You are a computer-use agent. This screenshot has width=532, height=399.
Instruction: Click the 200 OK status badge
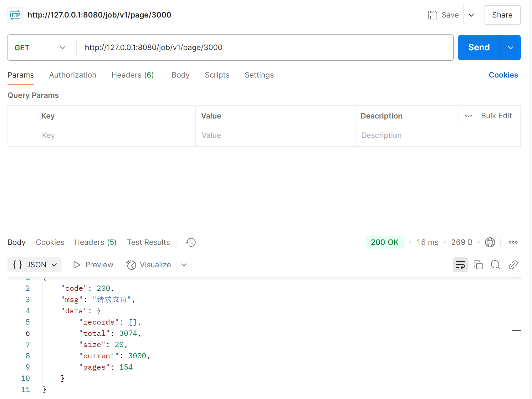pyautogui.click(x=385, y=242)
